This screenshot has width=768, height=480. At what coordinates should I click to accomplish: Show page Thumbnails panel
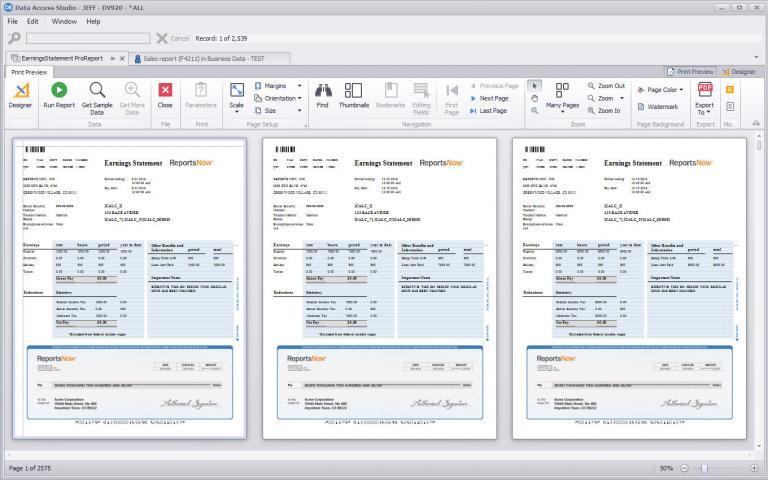click(x=353, y=91)
